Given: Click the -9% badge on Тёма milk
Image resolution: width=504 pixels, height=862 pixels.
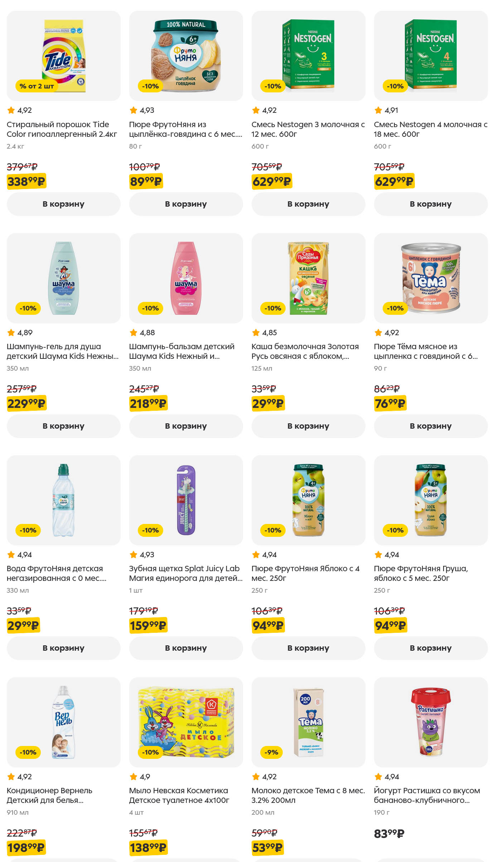Looking at the screenshot, I should [272, 752].
